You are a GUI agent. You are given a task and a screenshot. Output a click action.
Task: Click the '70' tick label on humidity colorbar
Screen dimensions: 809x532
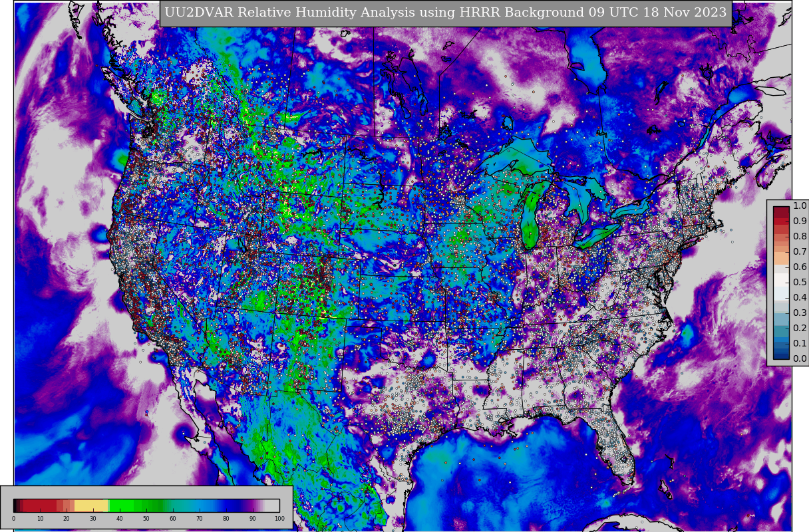(x=200, y=519)
